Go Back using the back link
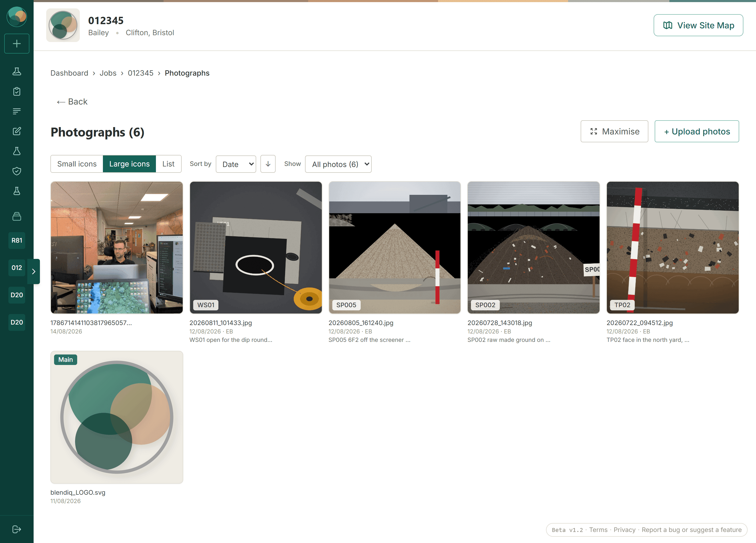Image resolution: width=756 pixels, height=543 pixels. coord(72,102)
